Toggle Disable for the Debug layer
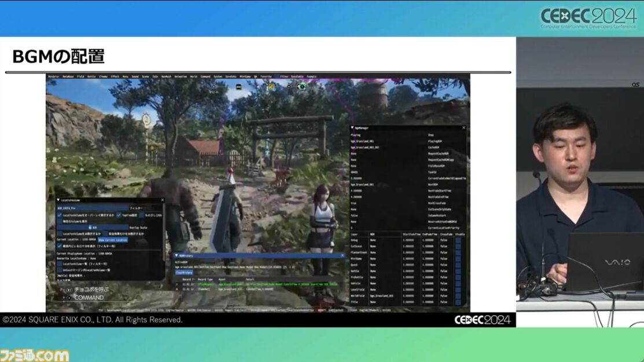 [458, 240]
